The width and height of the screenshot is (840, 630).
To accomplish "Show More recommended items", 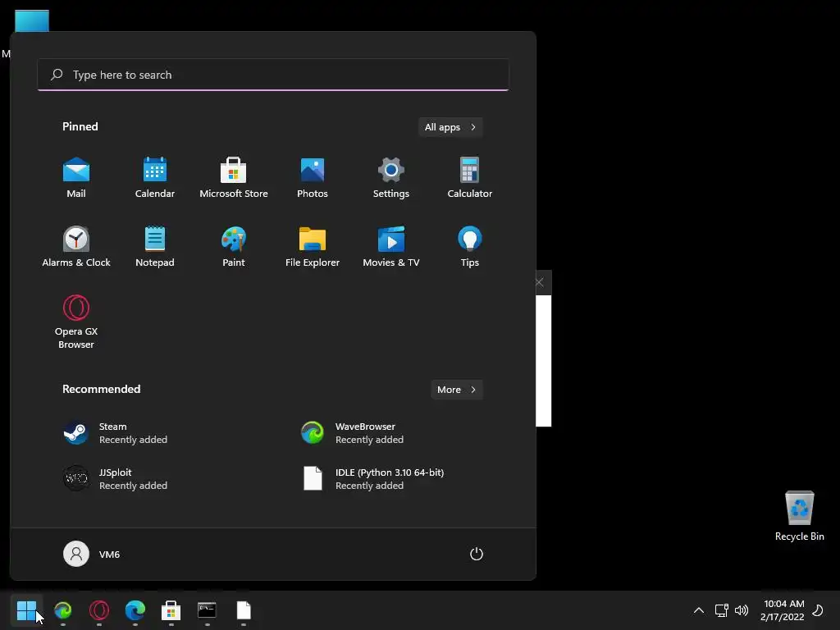I will click(456, 390).
